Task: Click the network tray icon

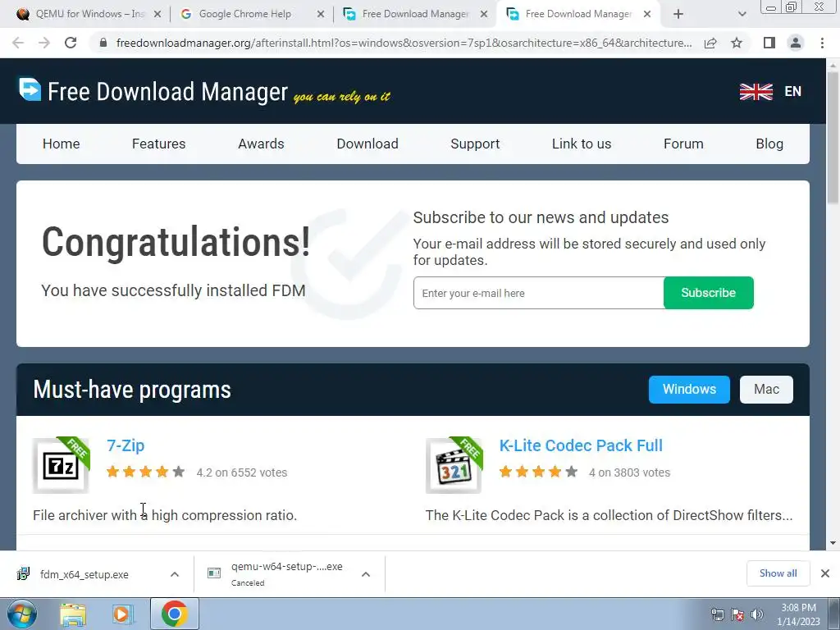Action: click(717, 615)
